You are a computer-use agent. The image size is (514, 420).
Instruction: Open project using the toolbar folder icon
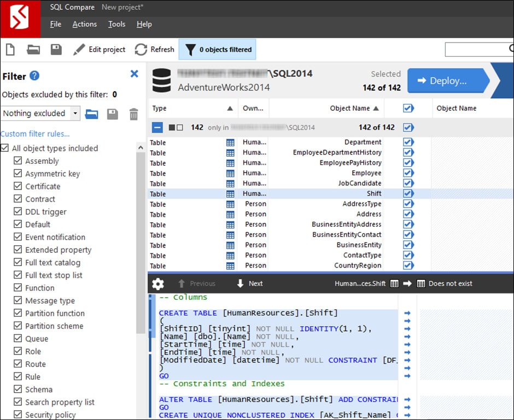[33, 50]
